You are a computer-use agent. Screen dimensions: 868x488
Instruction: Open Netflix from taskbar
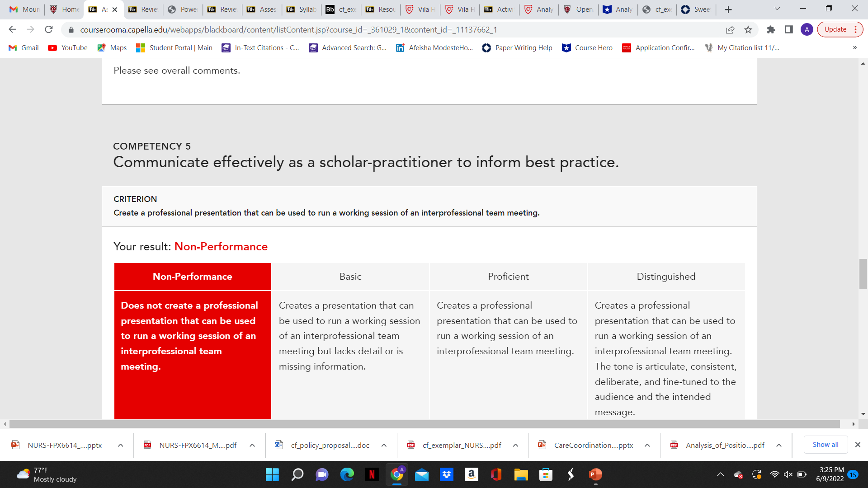372,474
